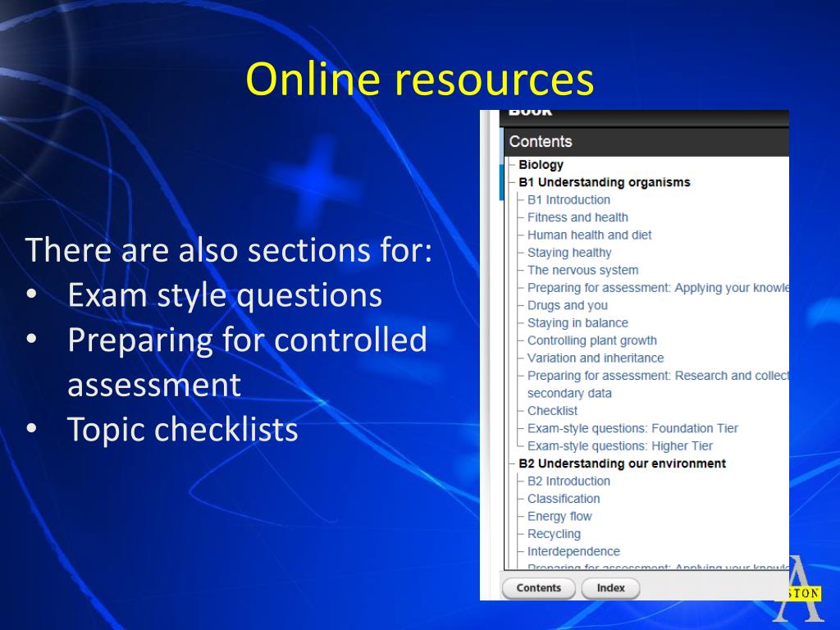Switch to the Index button

tap(610, 587)
